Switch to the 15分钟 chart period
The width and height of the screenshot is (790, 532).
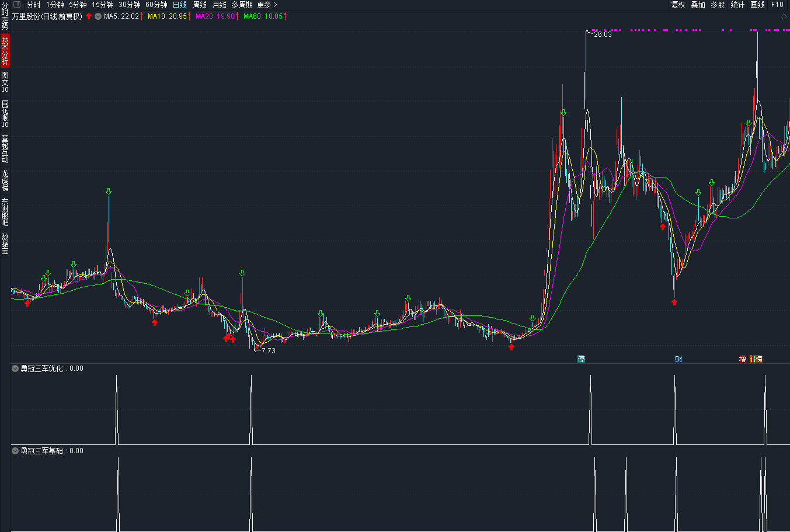pos(103,5)
